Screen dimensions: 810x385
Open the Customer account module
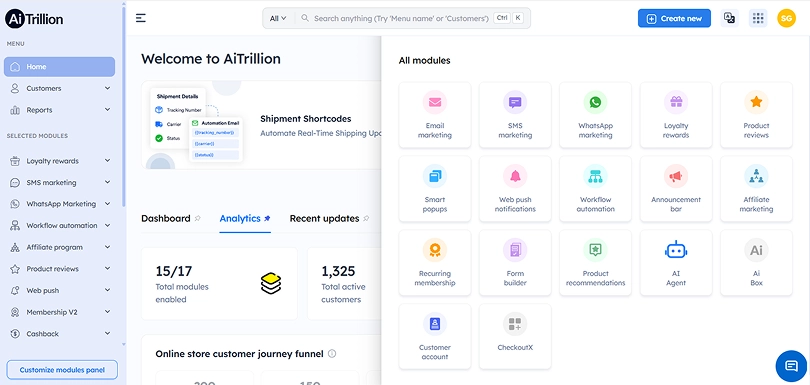point(434,336)
